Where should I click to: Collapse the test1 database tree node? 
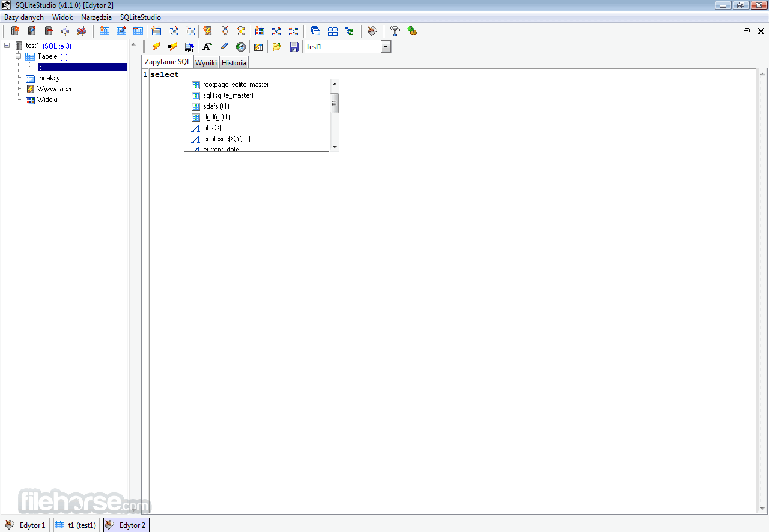click(5, 45)
